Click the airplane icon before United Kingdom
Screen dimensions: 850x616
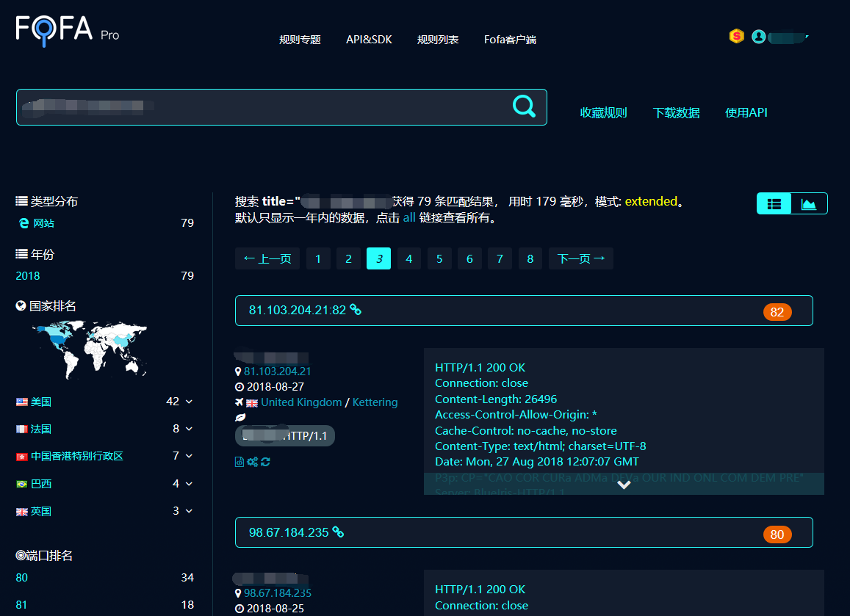pos(239,402)
